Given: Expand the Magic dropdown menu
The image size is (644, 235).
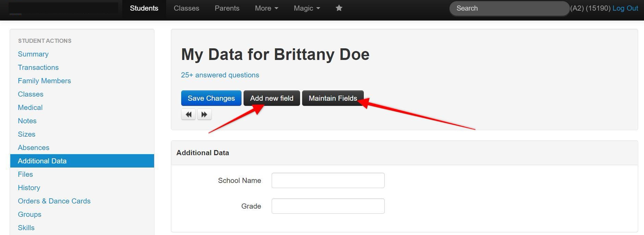Looking at the screenshot, I should pyautogui.click(x=307, y=8).
